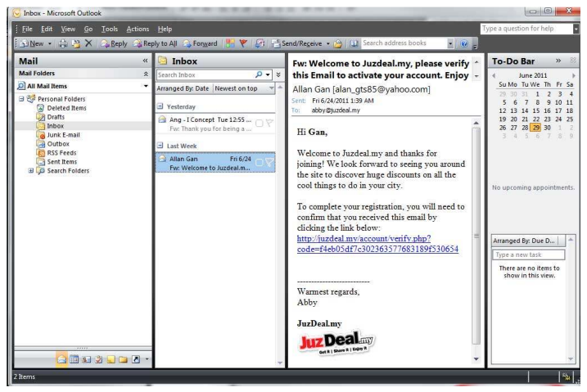Switch to Calendar view icon
This screenshot has height=392, width=587.
pyautogui.click(x=75, y=359)
